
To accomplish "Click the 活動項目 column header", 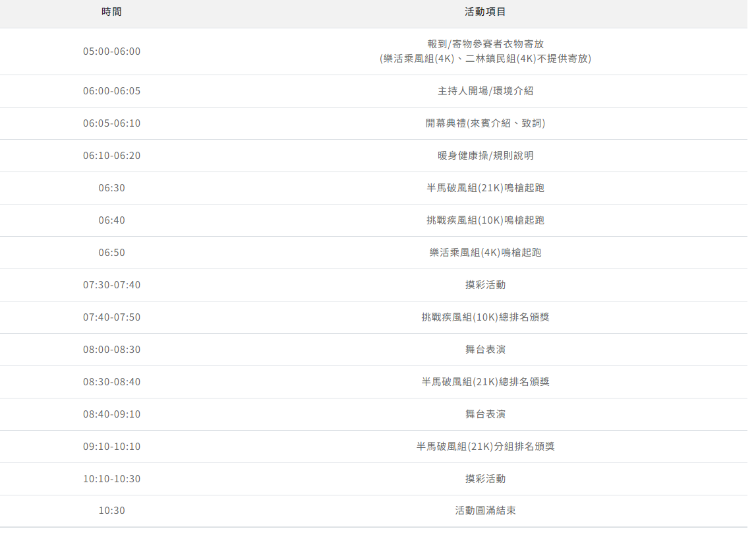I will [x=485, y=12].
